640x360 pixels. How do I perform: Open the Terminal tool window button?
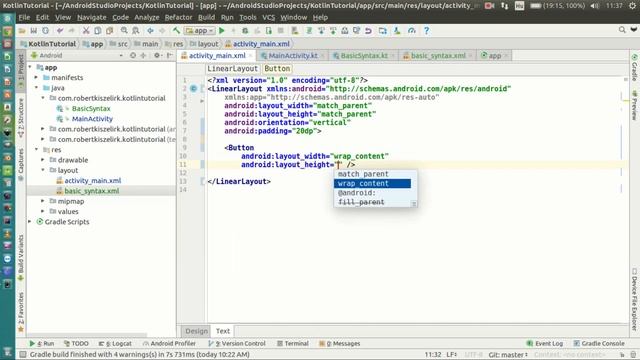pyautogui.click(x=293, y=344)
